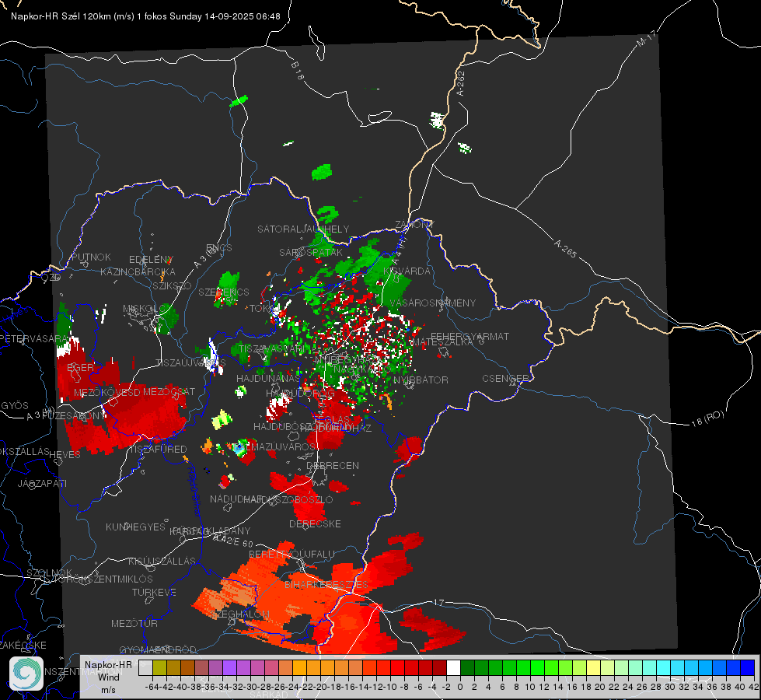Click the SÁTORALJAÚJHELY city label
The width and height of the screenshot is (761, 700).
click(x=303, y=229)
